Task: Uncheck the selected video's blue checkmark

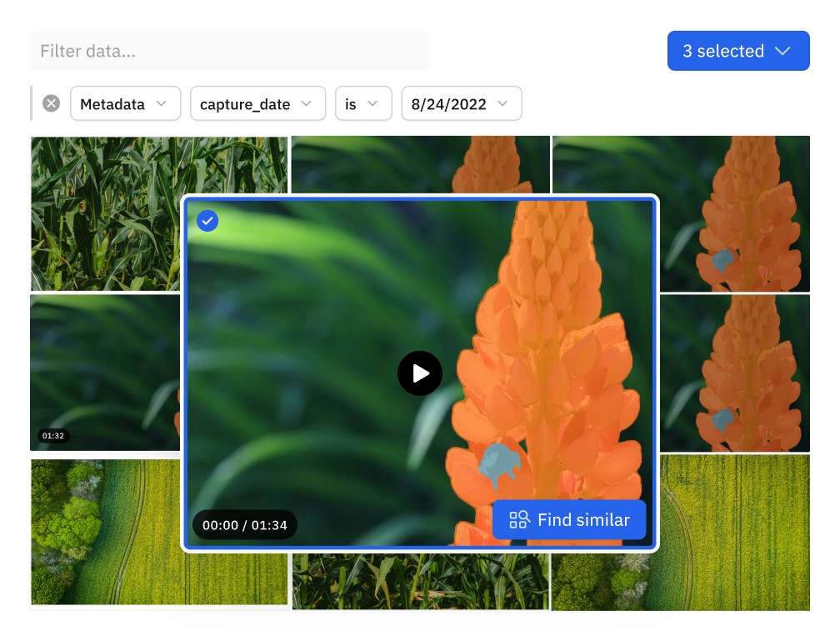Action: pos(207,221)
